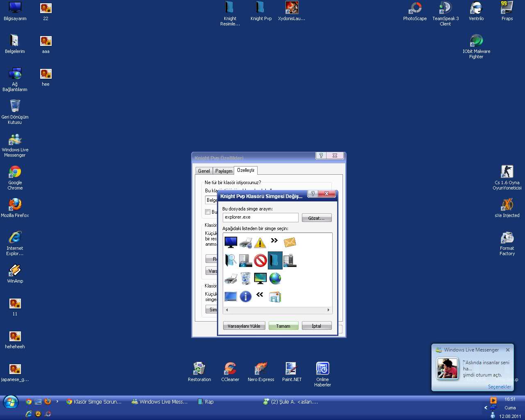
Task: Select the WinAmp desktop icon
Action: 15,273
